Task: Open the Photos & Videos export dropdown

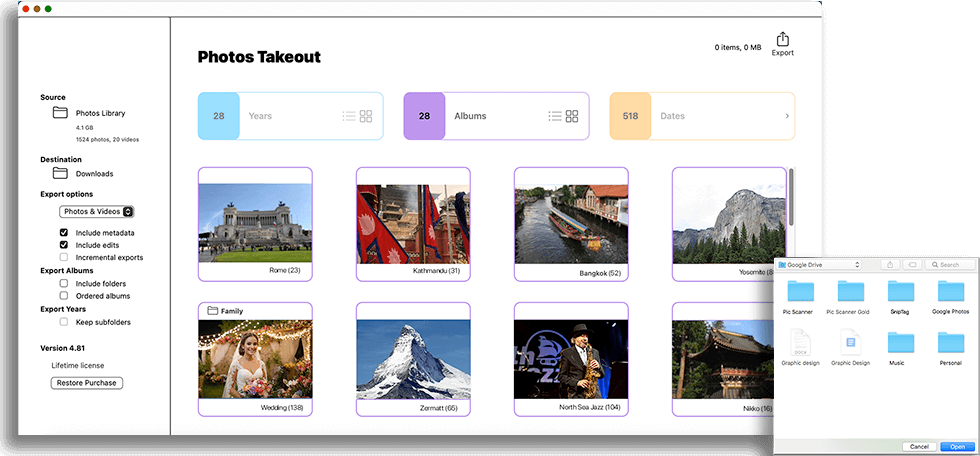Action: pos(97,212)
